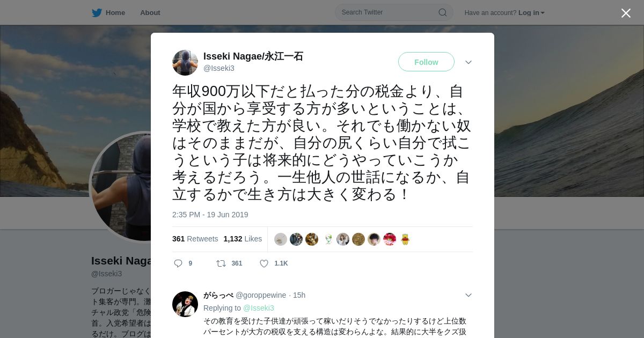Expand the options chevron on がらっぺ's reply
644x338 pixels.
click(x=469, y=295)
